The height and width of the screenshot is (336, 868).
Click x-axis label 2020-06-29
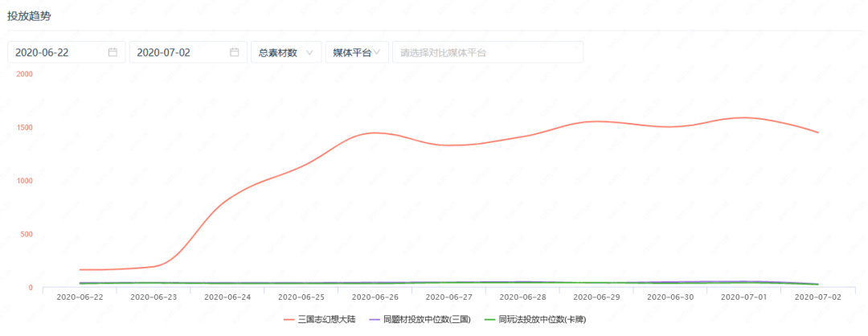pos(596,297)
